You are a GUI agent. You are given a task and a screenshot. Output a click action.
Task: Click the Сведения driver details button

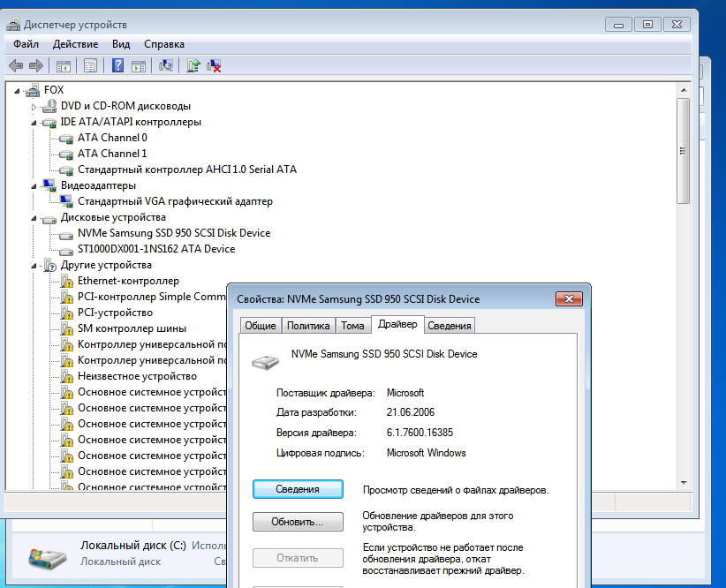pyautogui.click(x=298, y=489)
